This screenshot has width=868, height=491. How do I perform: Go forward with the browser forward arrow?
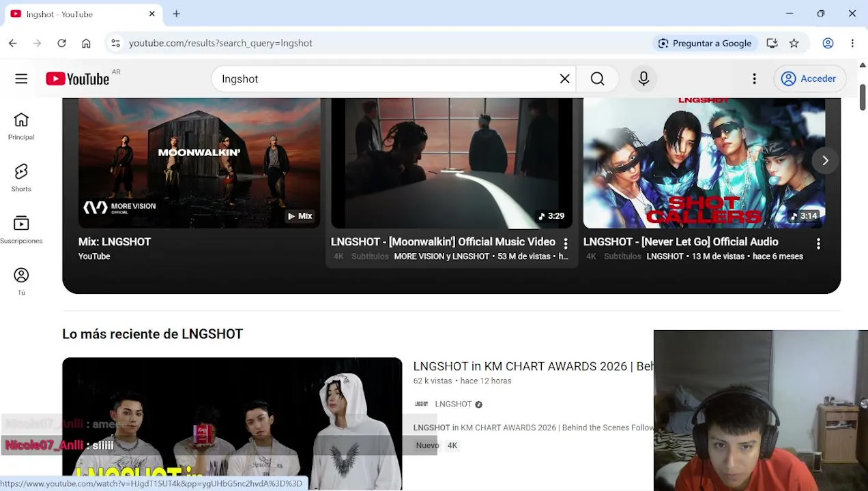[x=37, y=43]
